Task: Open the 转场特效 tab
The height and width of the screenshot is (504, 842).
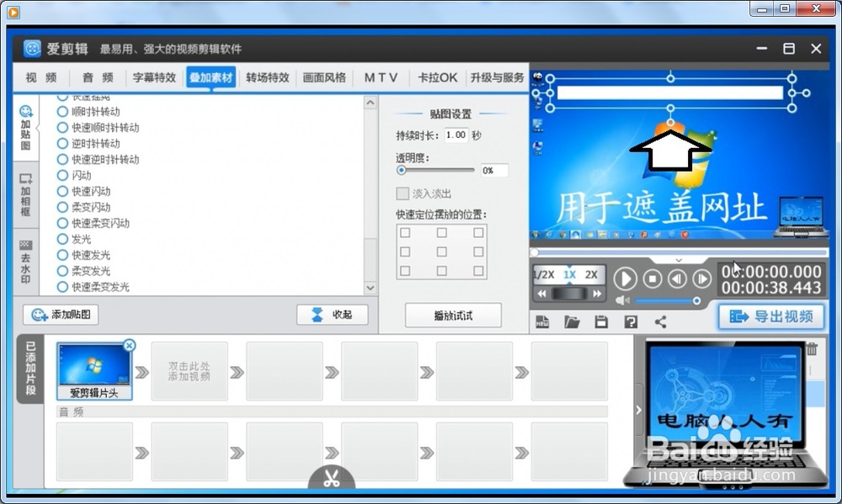Action: (x=268, y=77)
